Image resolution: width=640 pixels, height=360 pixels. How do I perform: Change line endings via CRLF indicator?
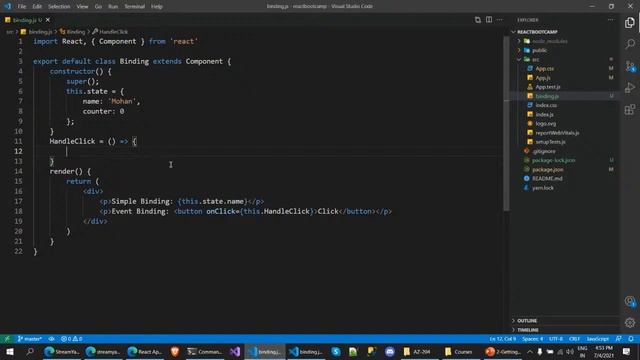click(x=575, y=339)
